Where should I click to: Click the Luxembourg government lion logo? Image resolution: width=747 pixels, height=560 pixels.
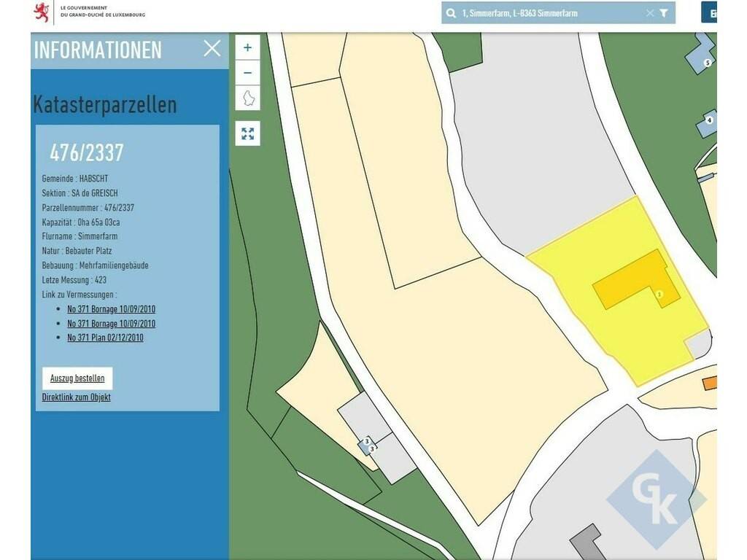(42, 12)
